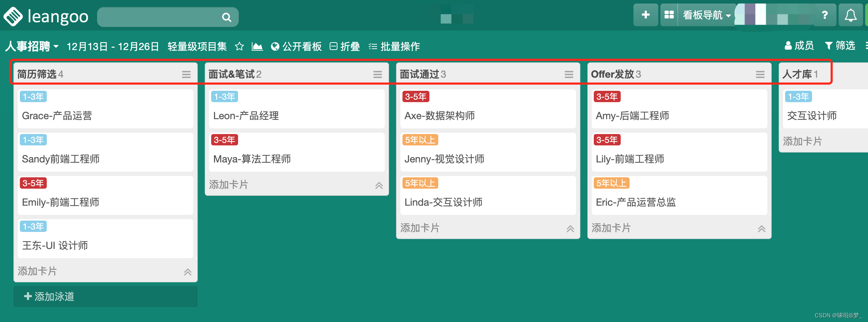Click the red 3-5年 label on Emily card
Viewport: 868px width, 322px height.
33,183
